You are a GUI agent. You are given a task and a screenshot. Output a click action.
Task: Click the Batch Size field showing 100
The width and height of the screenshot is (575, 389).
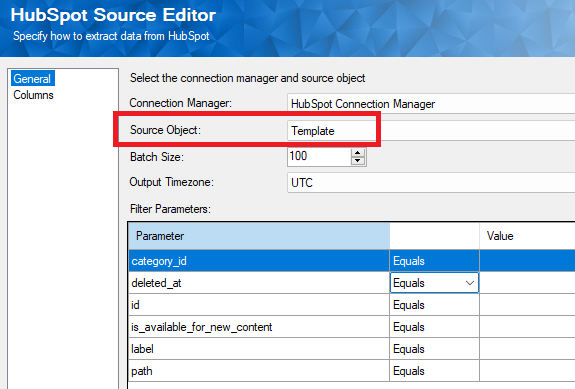point(319,157)
